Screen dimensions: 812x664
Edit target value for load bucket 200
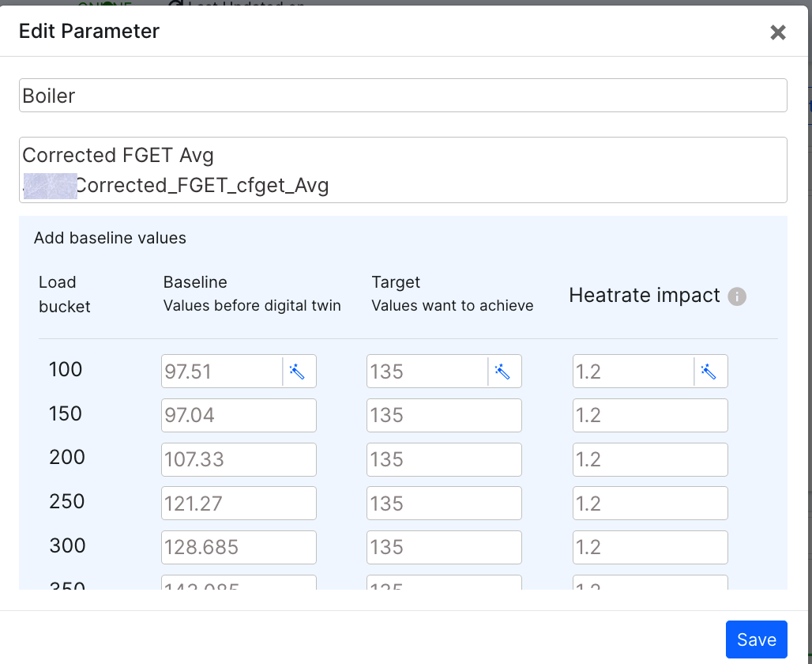pos(445,459)
